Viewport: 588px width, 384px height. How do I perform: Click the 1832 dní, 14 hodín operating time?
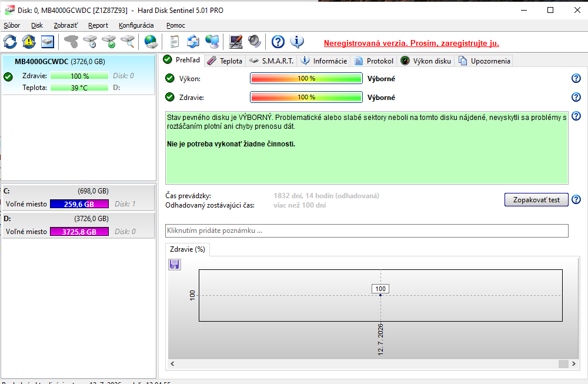(x=326, y=195)
